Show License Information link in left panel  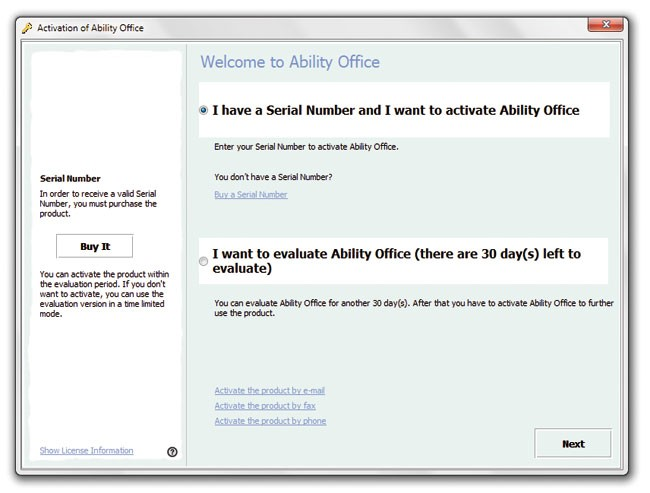point(86,450)
